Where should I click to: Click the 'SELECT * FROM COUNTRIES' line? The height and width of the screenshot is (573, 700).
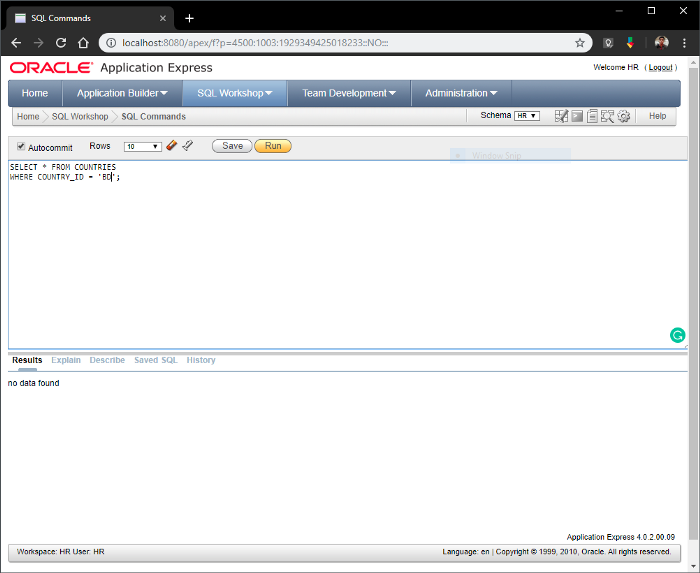pyautogui.click(x=63, y=167)
